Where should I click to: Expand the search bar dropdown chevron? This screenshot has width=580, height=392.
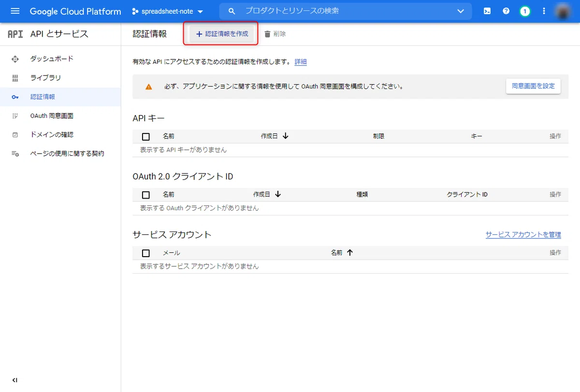[x=461, y=11]
